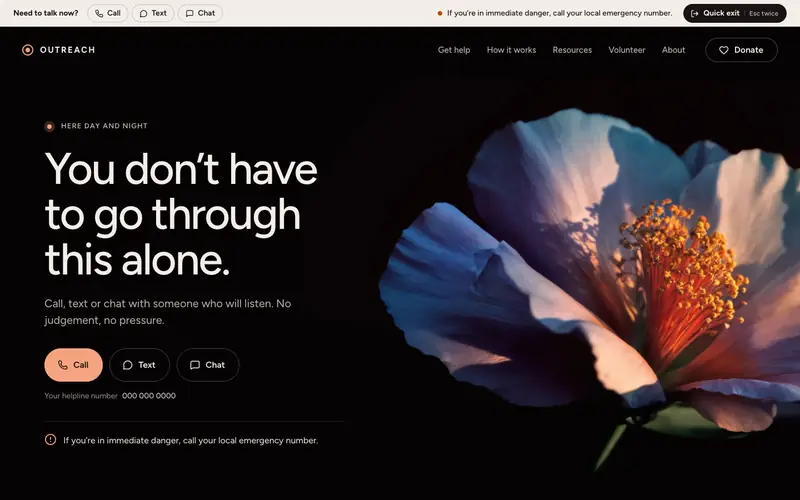Click the orange Call button in the hero

pyautogui.click(x=73, y=365)
